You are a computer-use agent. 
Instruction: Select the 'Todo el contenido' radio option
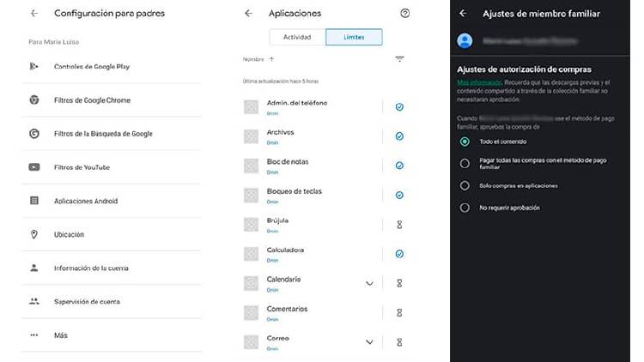(465, 142)
